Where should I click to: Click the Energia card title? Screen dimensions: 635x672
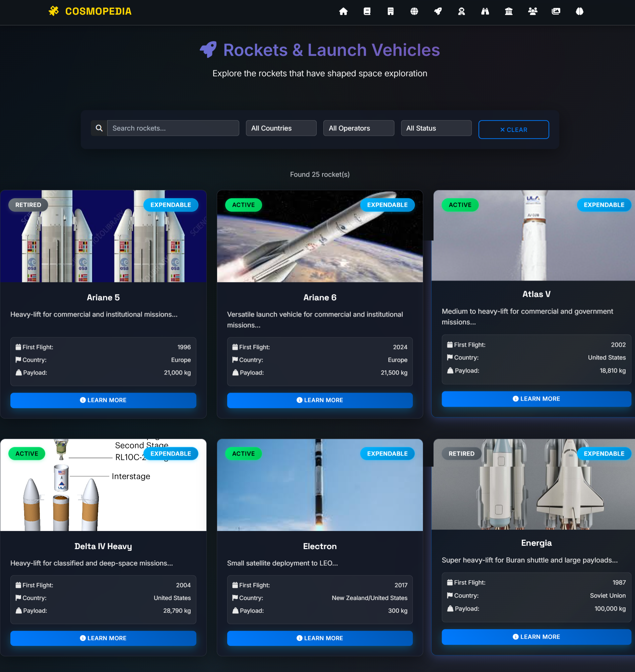[536, 543]
